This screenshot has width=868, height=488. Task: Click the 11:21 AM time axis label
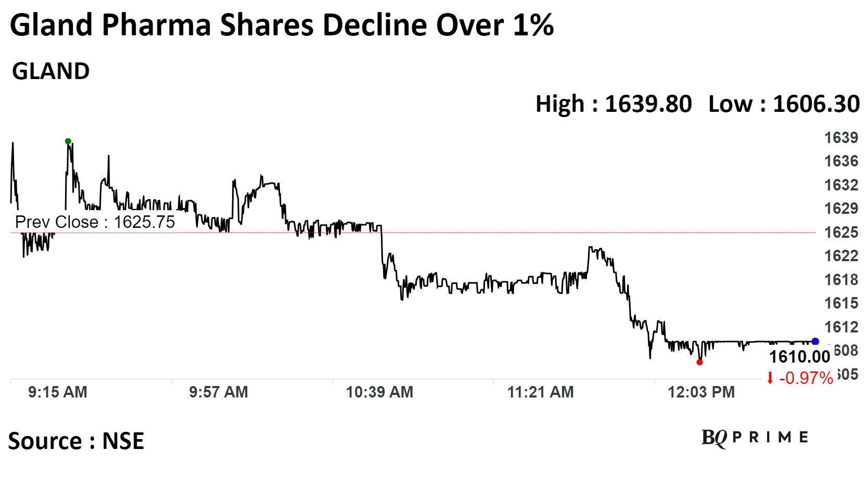click(540, 392)
